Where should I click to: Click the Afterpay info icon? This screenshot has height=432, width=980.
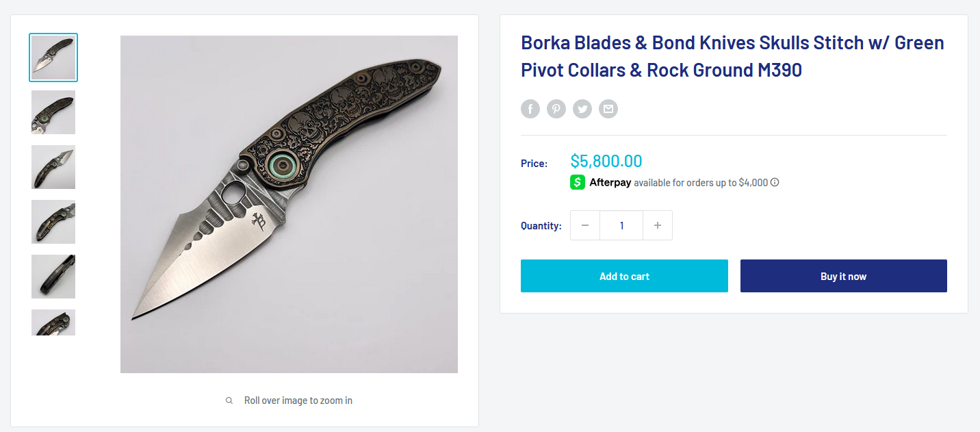(x=775, y=183)
